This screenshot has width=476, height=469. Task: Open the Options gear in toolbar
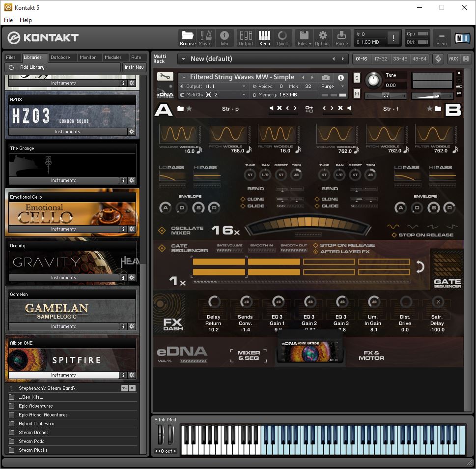pyautogui.click(x=323, y=38)
